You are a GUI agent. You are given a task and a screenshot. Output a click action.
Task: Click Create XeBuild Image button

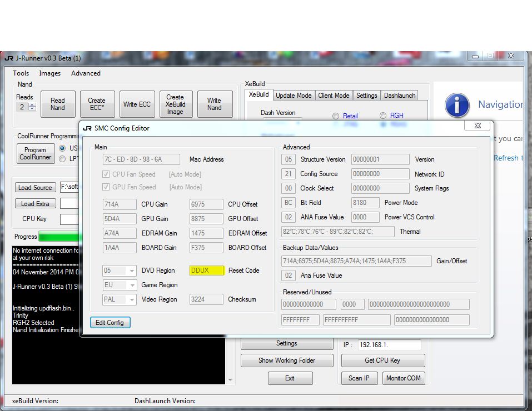(176, 104)
